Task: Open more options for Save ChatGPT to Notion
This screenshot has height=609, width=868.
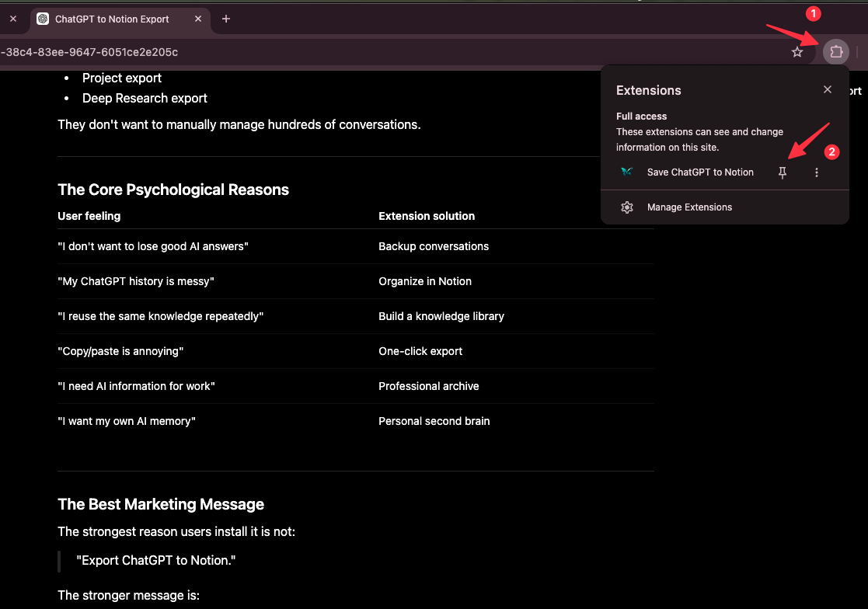Action: pyautogui.click(x=817, y=172)
